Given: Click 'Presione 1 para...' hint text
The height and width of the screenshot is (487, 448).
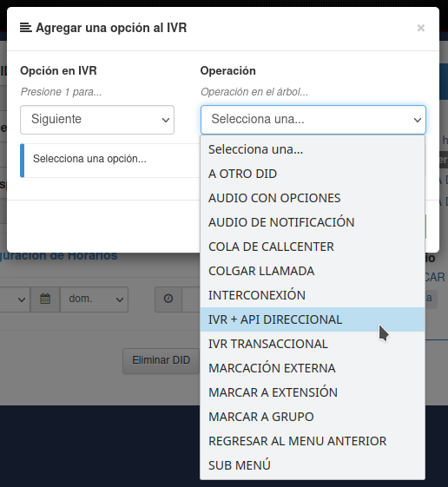Looking at the screenshot, I should click(61, 92).
